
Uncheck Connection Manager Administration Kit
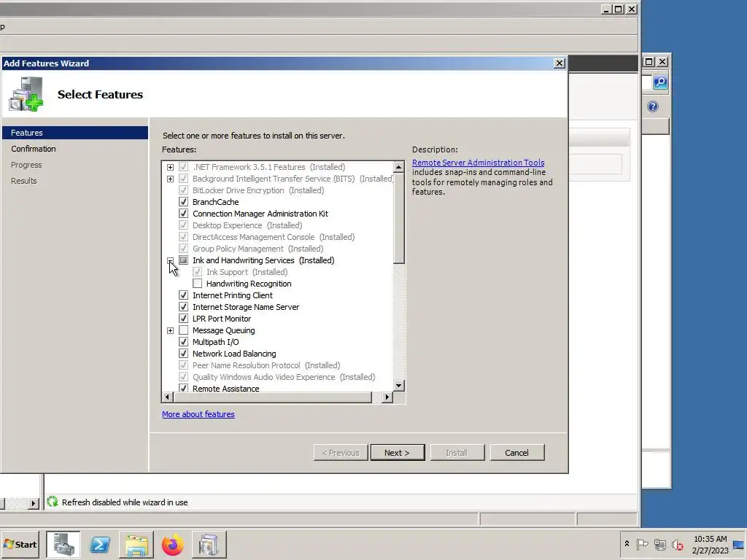pyautogui.click(x=183, y=214)
